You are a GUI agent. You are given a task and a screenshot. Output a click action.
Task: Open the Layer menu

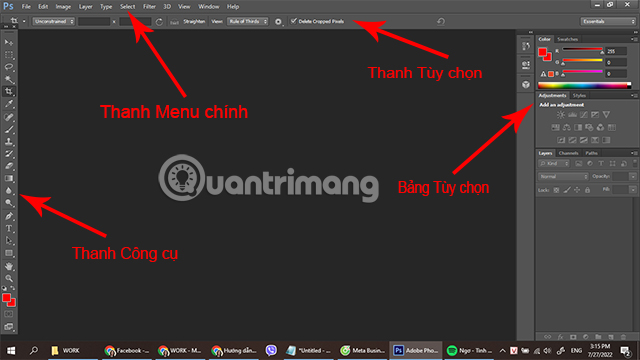point(85,7)
